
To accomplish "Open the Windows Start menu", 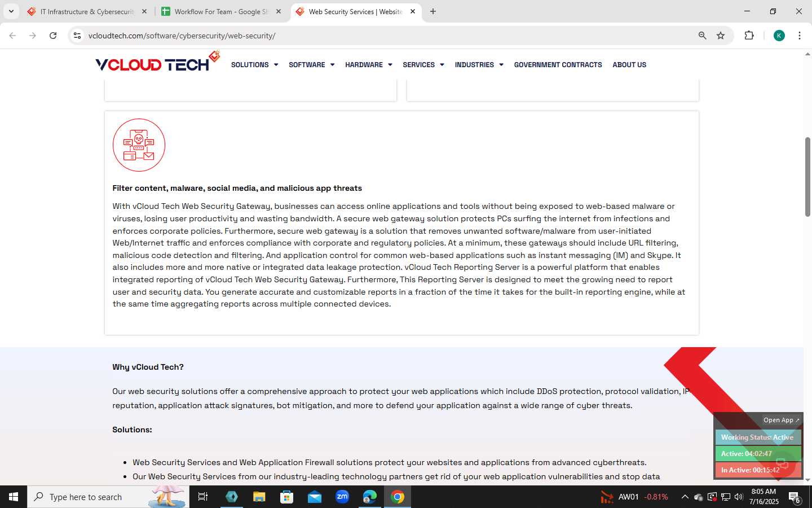I will pos(14,497).
